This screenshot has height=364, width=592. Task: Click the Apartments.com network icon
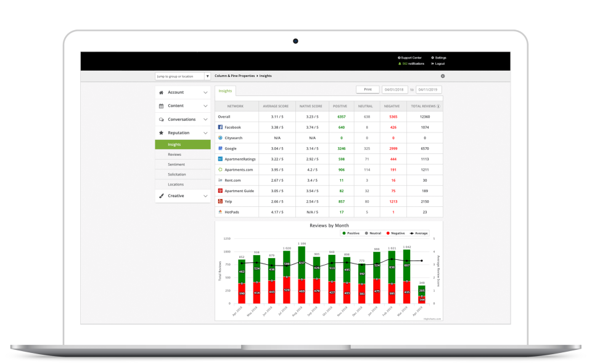[x=221, y=169]
